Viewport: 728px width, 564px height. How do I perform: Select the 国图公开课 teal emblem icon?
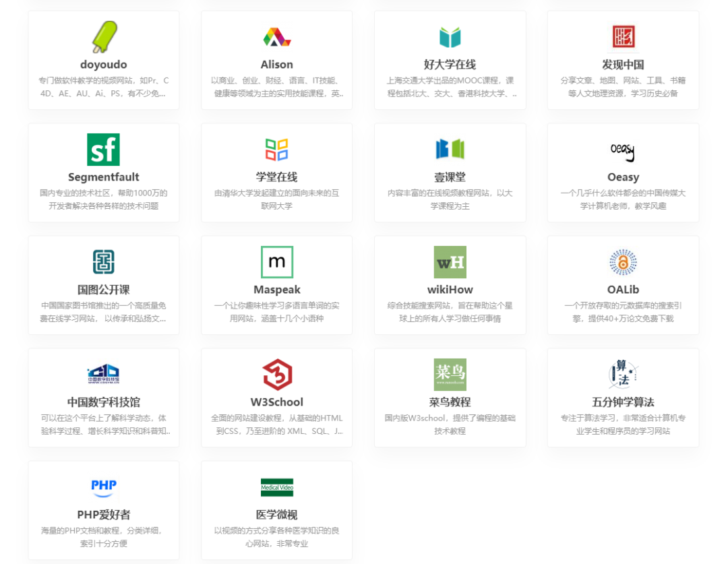click(103, 262)
